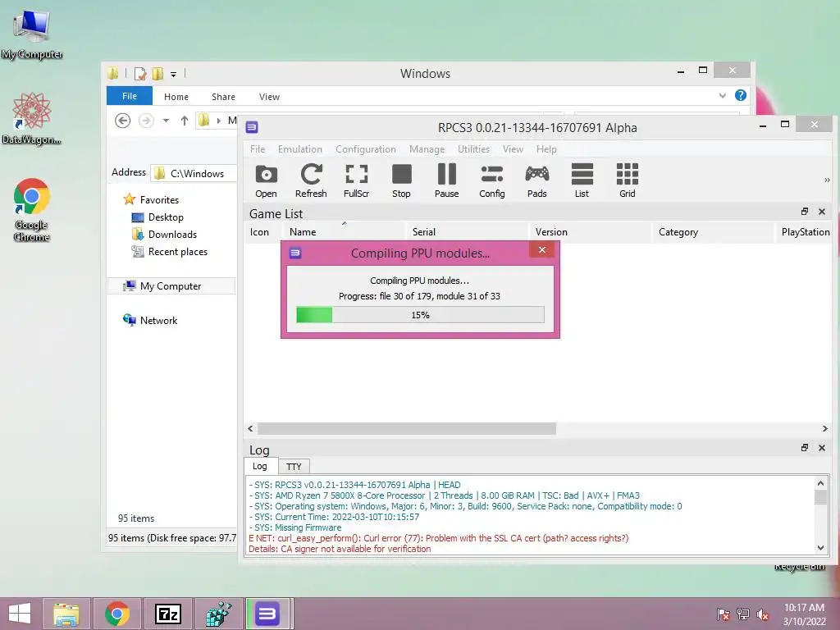Viewport: 840px width, 630px height.
Task: Select Network in explorer sidebar
Action: point(150,321)
